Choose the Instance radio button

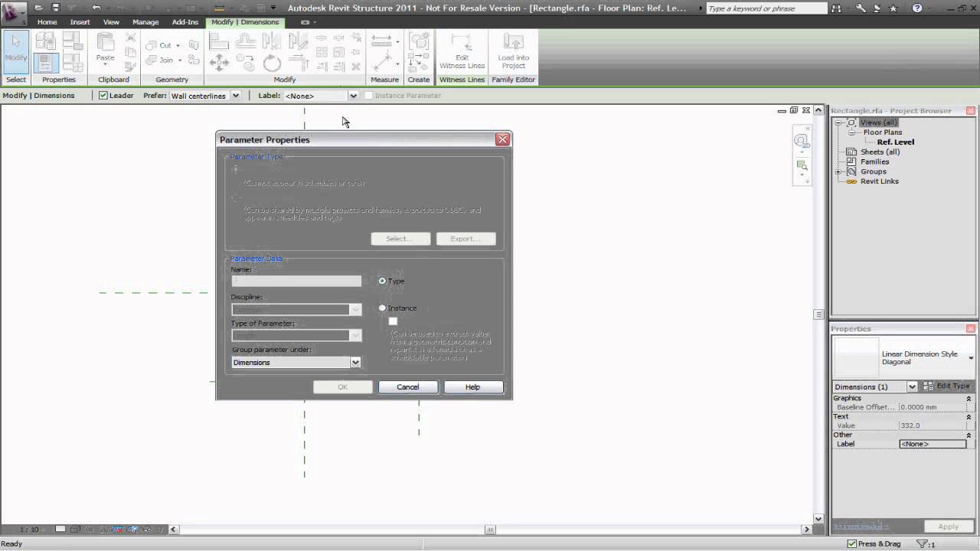[382, 308]
